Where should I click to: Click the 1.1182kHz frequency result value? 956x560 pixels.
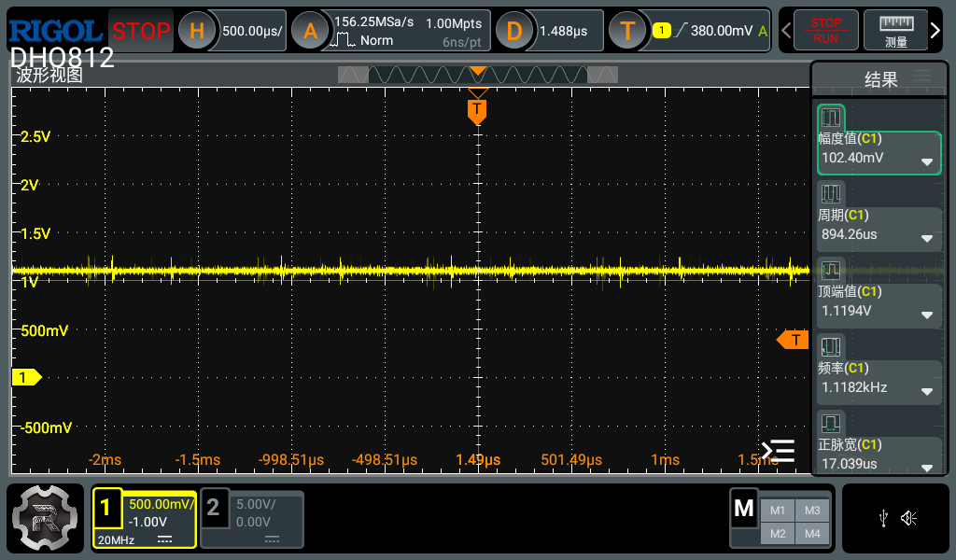tap(854, 387)
